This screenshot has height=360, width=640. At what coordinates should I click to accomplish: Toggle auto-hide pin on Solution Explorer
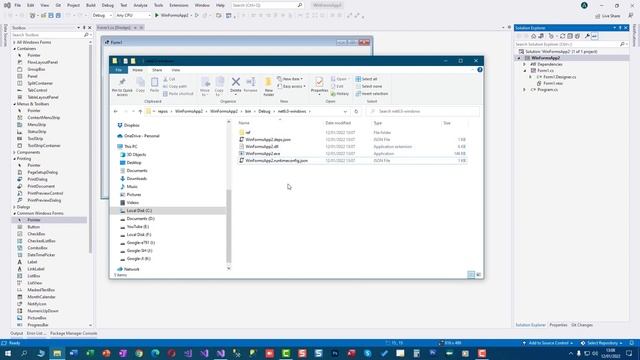pos(620,28)
